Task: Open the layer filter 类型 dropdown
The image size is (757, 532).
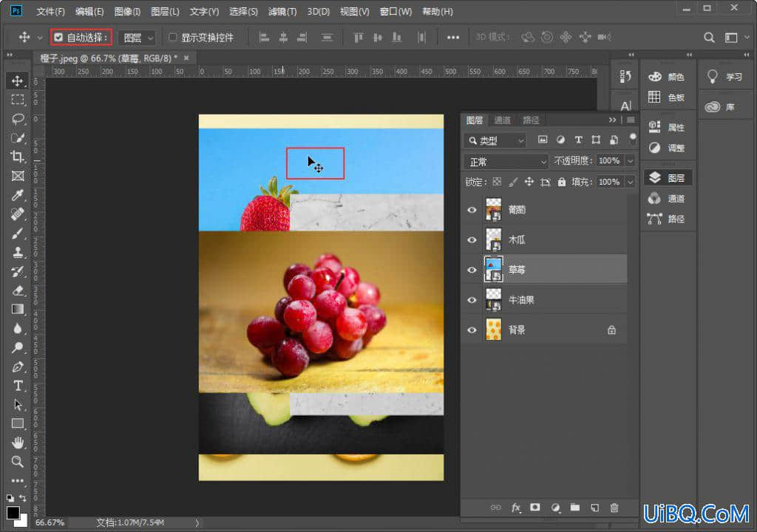Action: click(495, 140)
